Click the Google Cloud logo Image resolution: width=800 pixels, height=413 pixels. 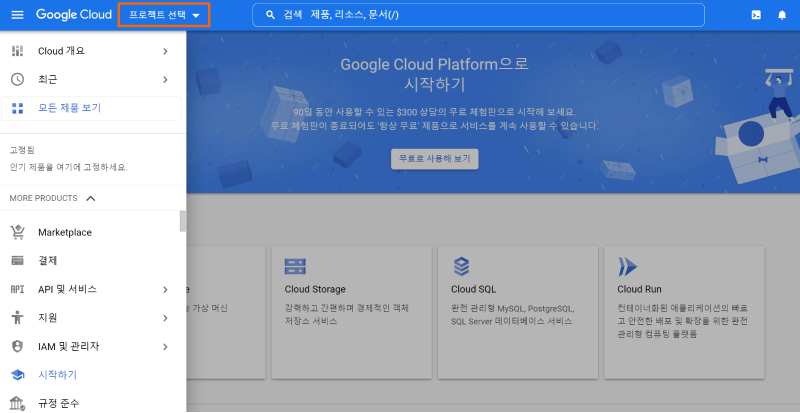coord(74,15)
